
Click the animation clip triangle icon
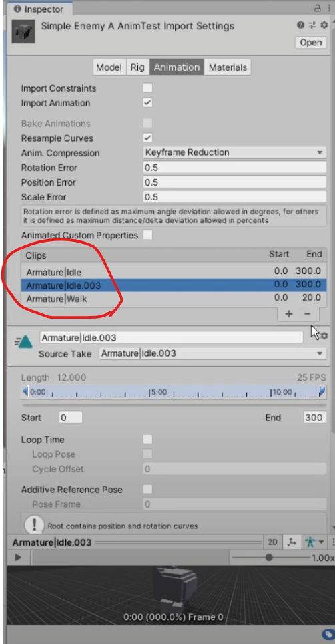[x=24, y=341]
